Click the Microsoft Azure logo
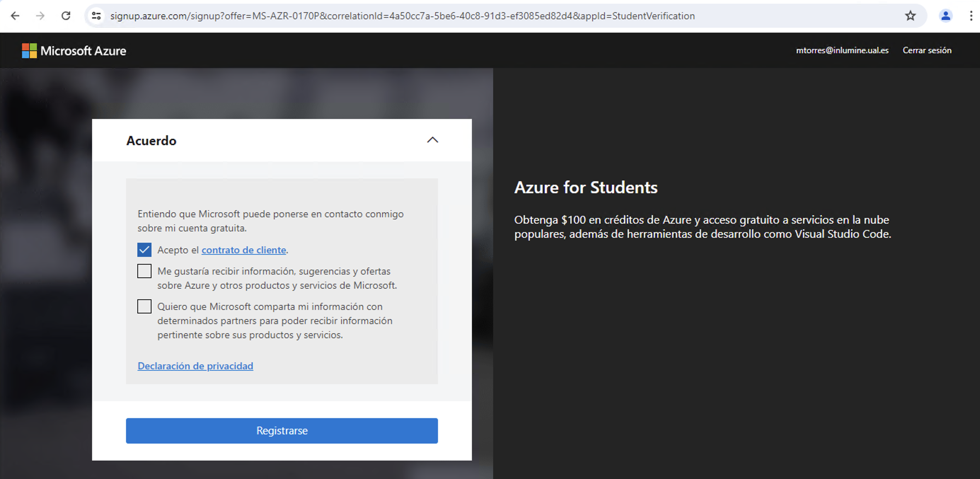 pos(74,51)
